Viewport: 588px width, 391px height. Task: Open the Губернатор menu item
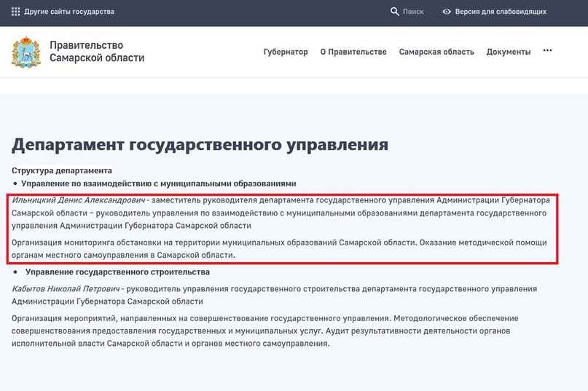pyautogui.click(x=286, y=52)
